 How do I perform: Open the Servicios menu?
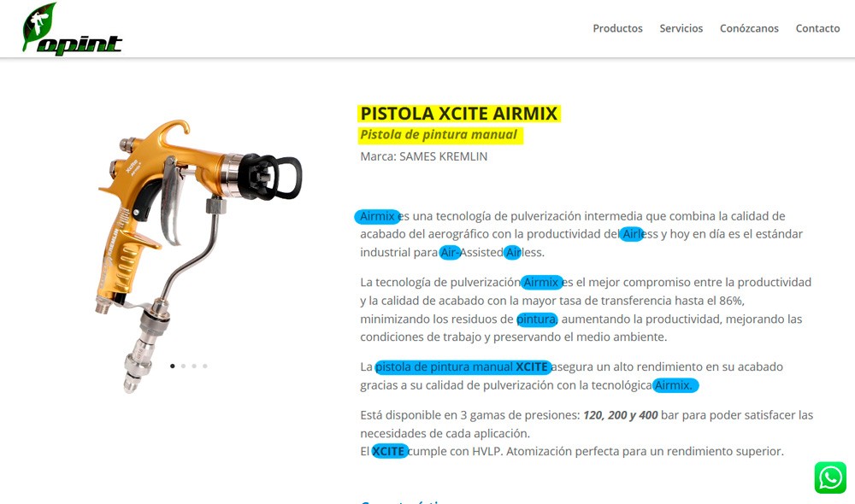(x=681, y=28)
